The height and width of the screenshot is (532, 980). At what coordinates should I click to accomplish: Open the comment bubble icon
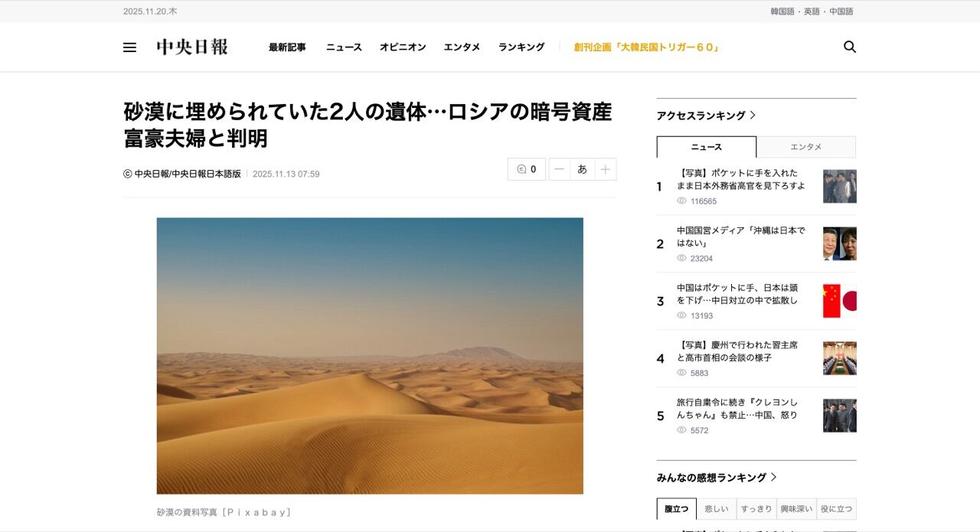tap(527, 169)
